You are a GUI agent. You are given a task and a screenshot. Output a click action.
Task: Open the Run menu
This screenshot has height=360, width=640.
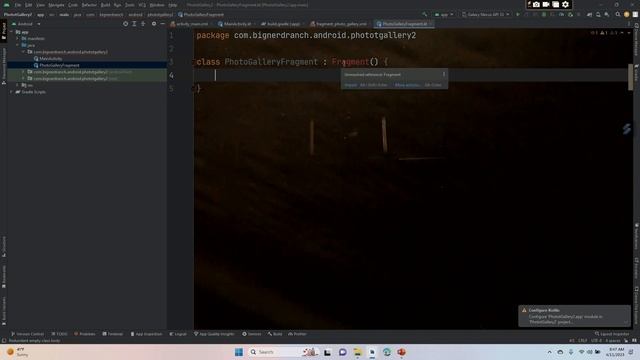point(118,5)
